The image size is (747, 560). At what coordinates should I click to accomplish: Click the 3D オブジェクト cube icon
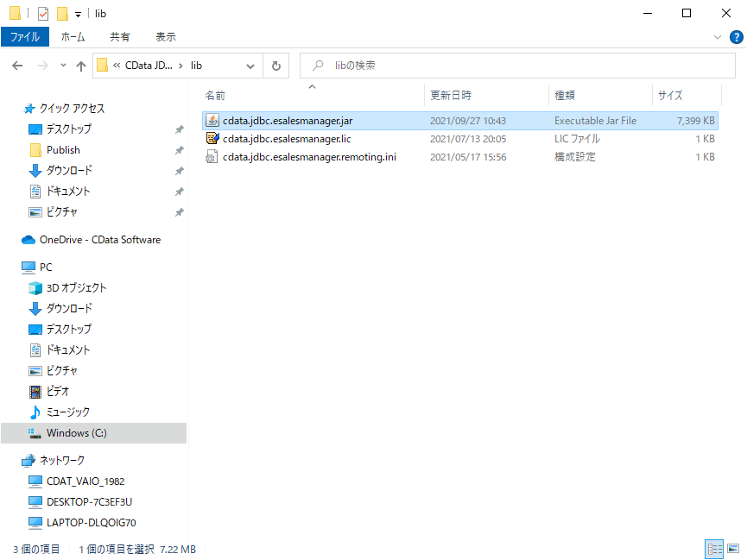coord(35,288)
